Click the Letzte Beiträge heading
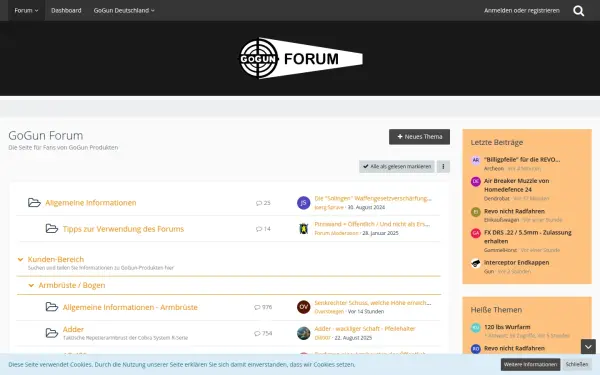 click(497, 142)
